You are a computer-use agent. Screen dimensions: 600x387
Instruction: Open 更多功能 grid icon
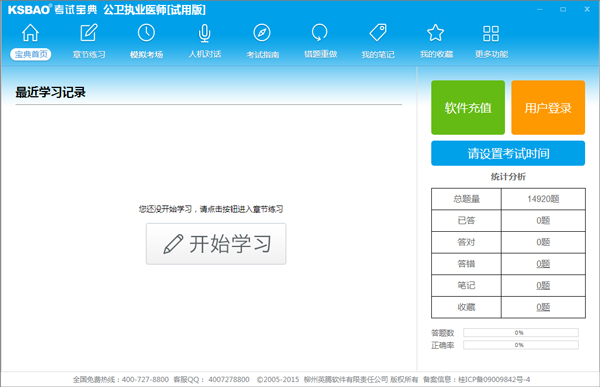coord(491,33)
